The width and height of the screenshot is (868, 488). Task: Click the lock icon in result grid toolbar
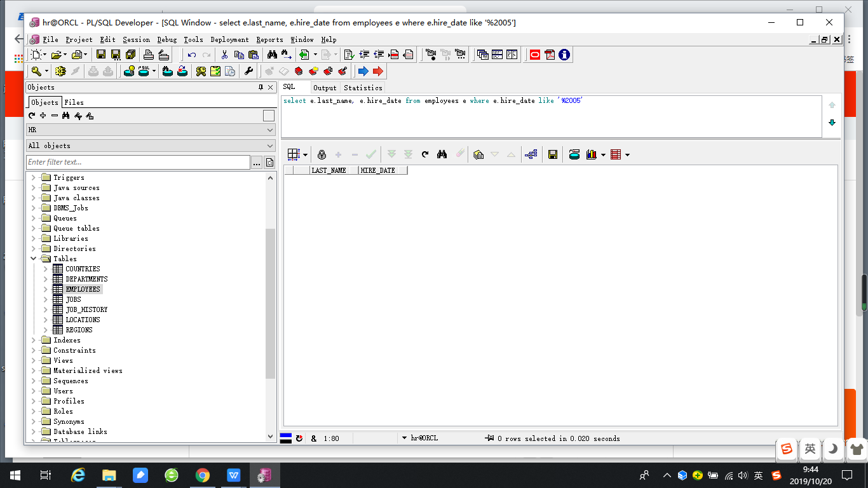pyautogui.click(x=322, y=154)
